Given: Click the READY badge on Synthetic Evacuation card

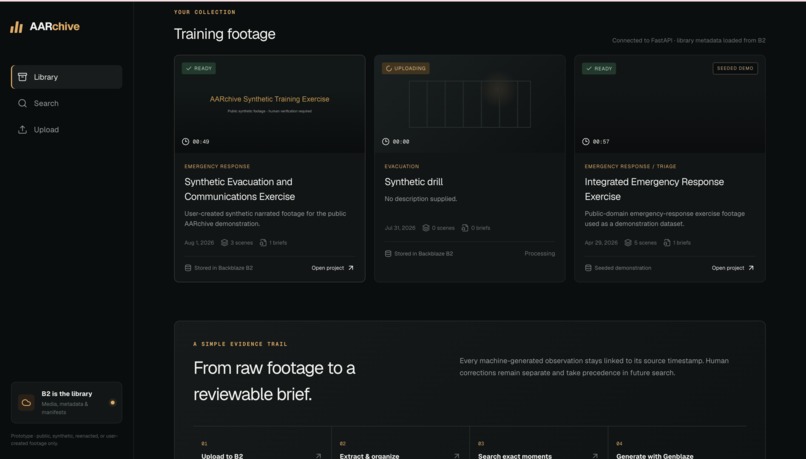Looking at the screenshot, I should (x=199, y=68).
